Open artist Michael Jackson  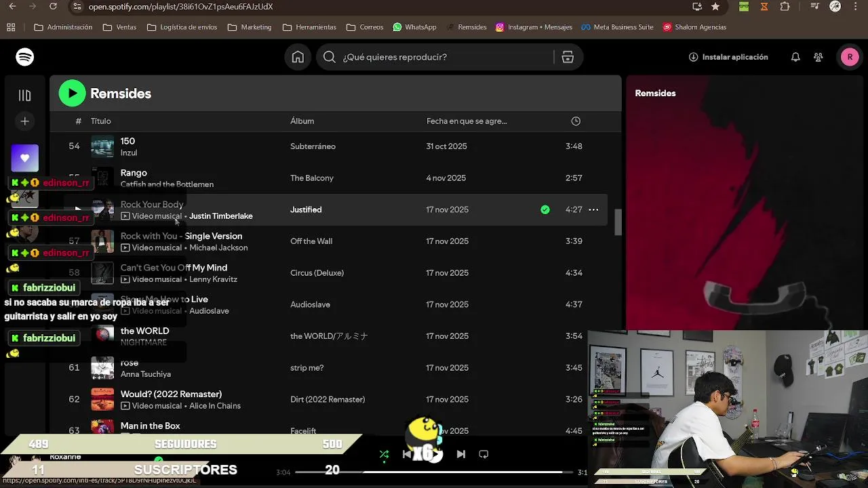218,248
